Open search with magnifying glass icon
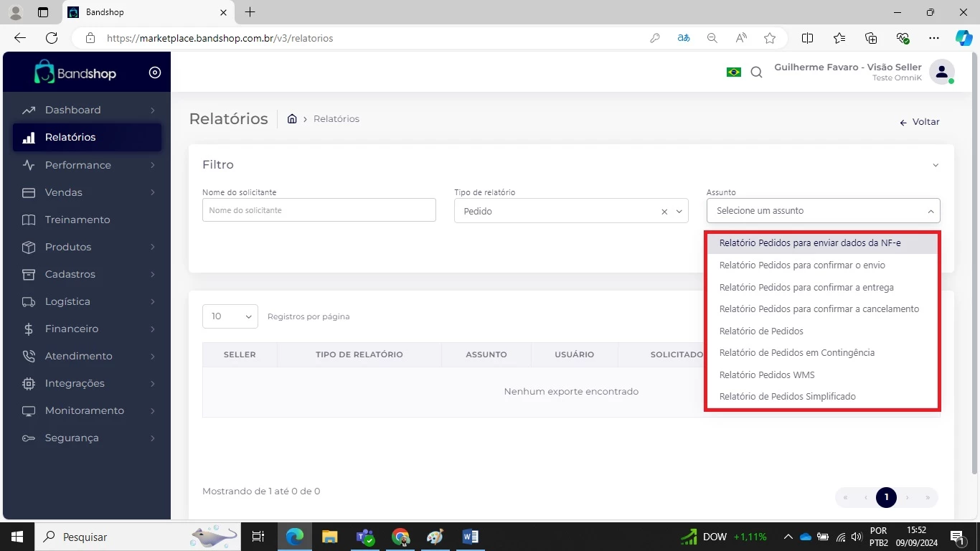980x551 pixels. (x=756, y=72)
